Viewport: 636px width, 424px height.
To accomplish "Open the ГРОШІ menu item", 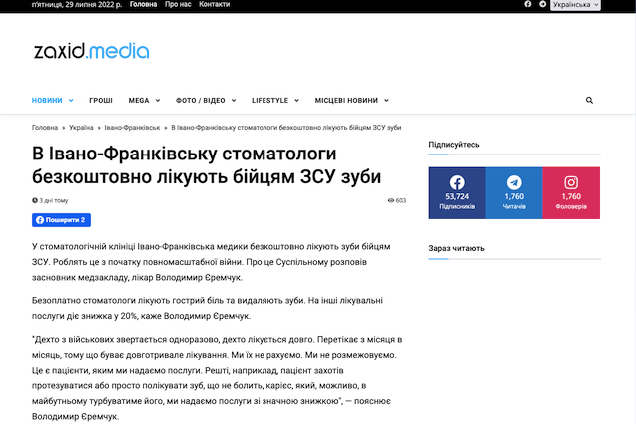I will (101, 101).
